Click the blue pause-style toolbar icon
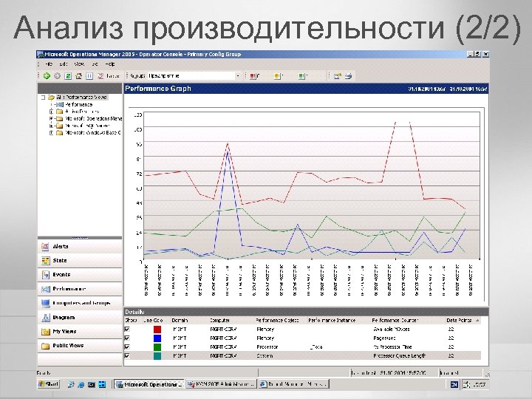The height and width of the screenshot is (399, 532). coord(89,76)
